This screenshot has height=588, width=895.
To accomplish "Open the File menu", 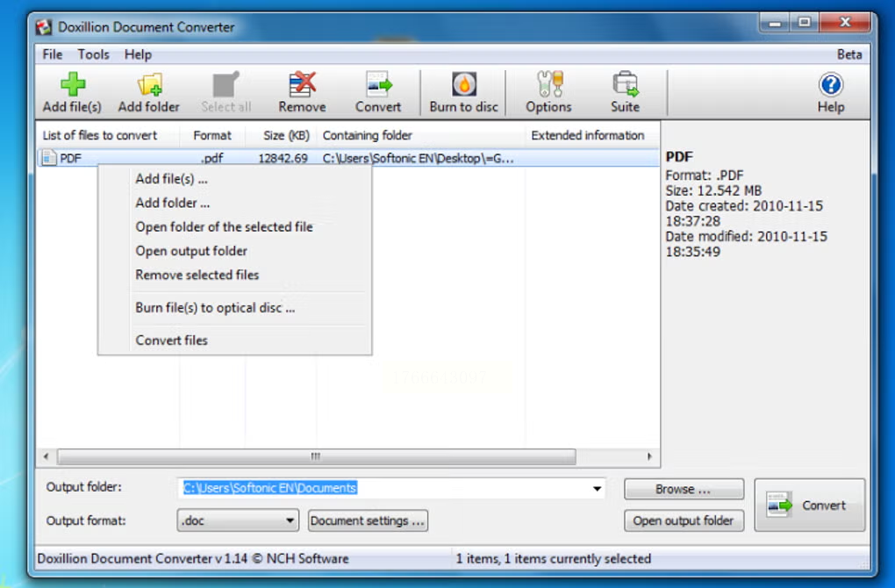I will pos(52,54).
